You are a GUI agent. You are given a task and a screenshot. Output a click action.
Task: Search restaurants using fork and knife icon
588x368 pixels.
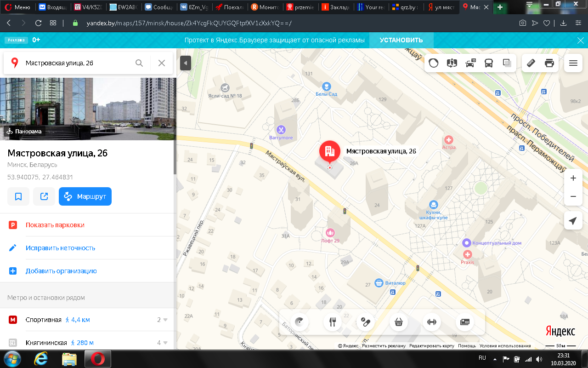pyautogui.click(x=333, y=322)
